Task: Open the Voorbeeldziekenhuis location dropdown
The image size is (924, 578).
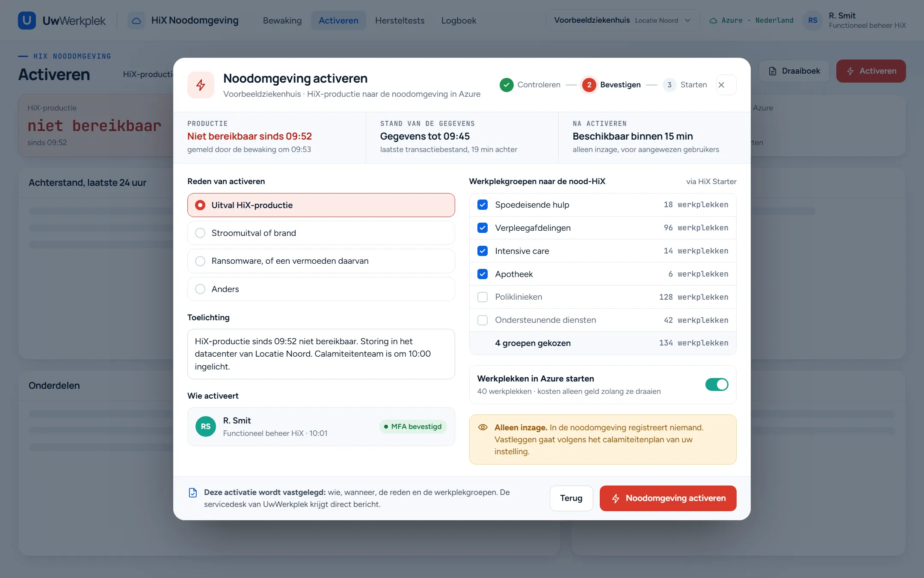Action: pyautogui.click(x=622, y=21)
